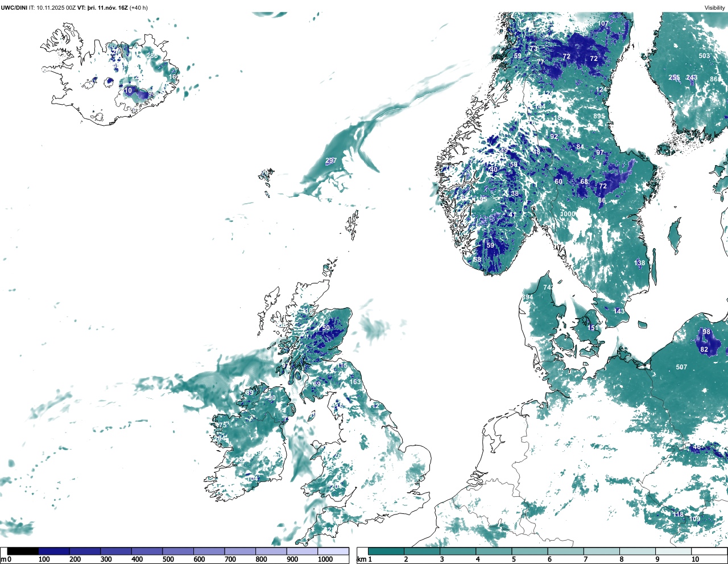Click the 'UWC/DINI' model label
The width and height of the screenshot is (728, 564).
(14, 8)
